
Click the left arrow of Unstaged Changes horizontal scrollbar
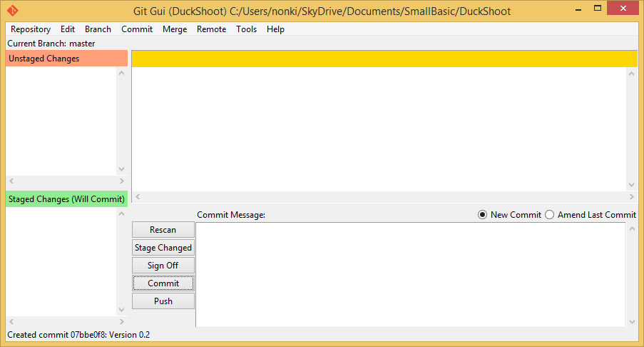(11, 181)
